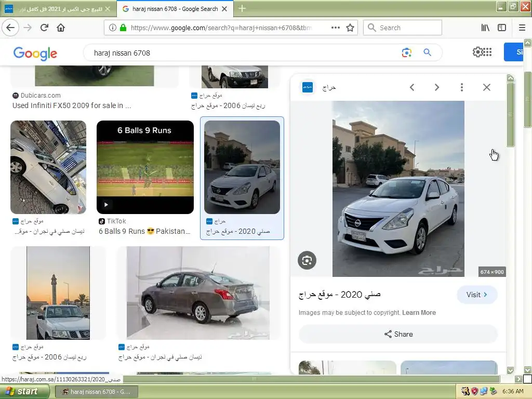Viewport: 532px width, 399px height.
Task: Click the Share button
Action: click(398, 334)
